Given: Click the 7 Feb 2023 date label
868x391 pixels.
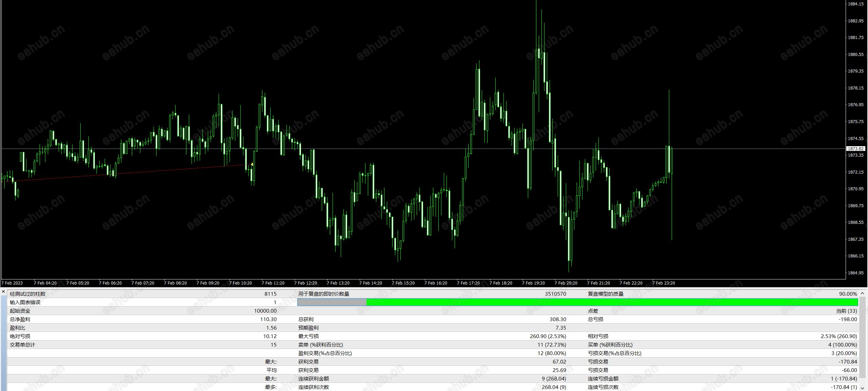Looking at the screenshot, I should coord(12,283).
